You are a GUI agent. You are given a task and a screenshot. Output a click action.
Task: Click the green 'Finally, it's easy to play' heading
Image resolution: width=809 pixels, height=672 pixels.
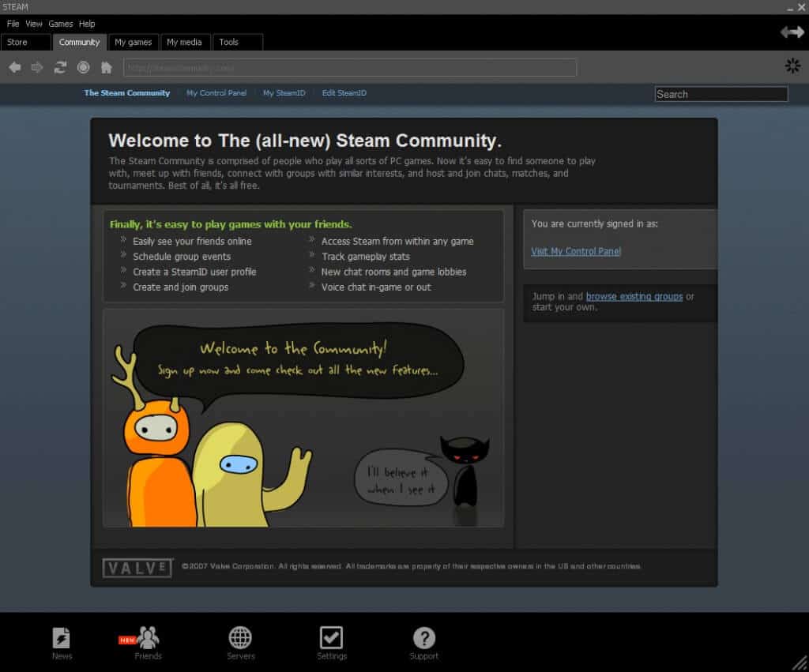pos(231,224)
